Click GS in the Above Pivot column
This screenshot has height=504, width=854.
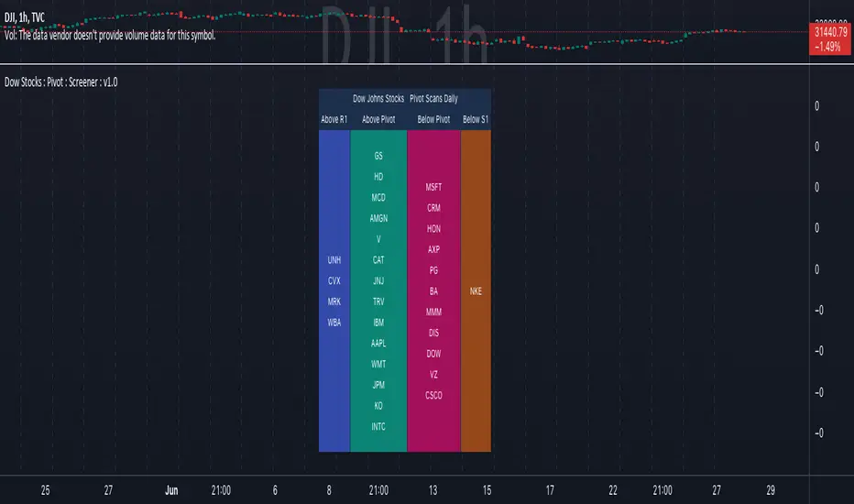point(378,156)
